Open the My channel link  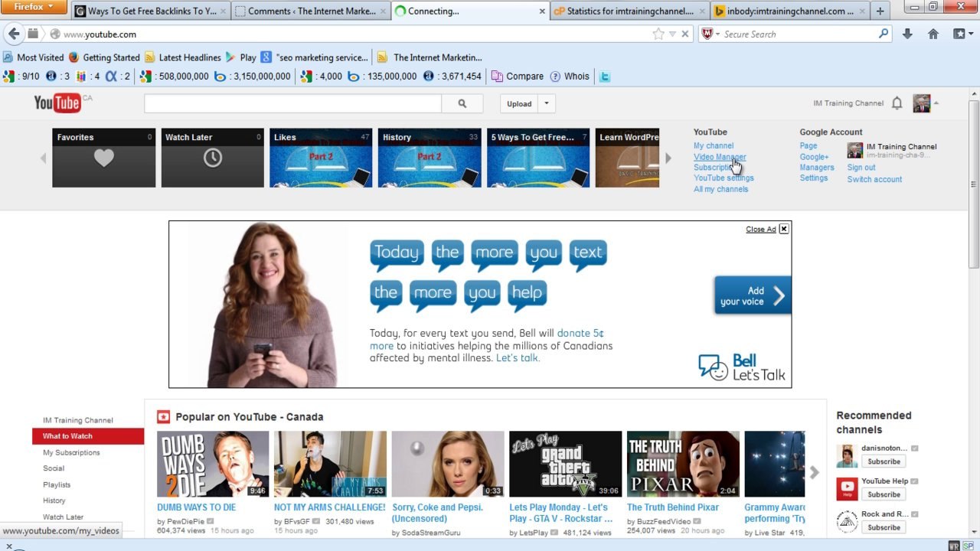coord(714,145)
